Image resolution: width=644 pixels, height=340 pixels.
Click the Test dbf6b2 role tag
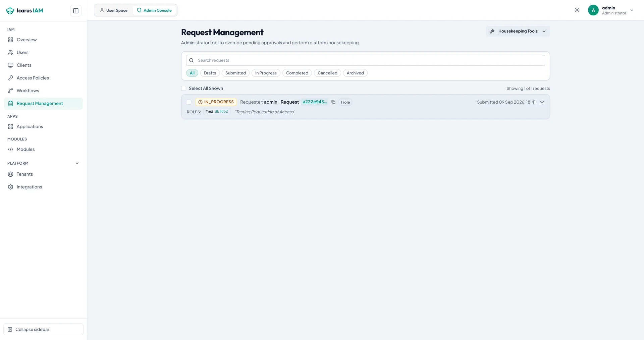pos(217,112)
